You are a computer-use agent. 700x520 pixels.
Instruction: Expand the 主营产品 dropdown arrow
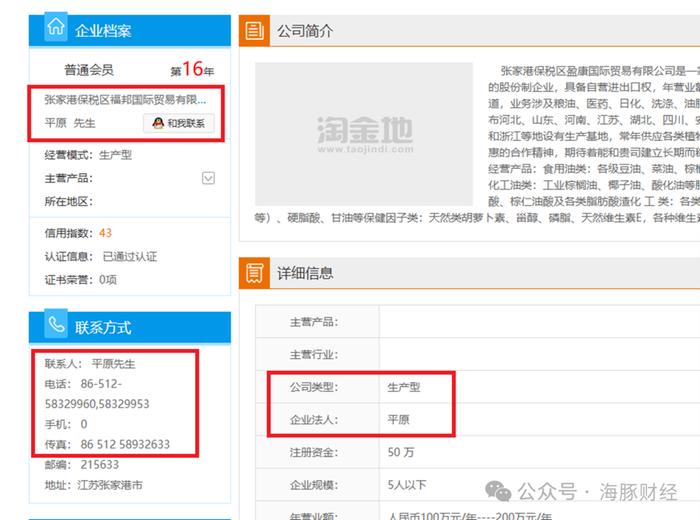click(208, 178)
